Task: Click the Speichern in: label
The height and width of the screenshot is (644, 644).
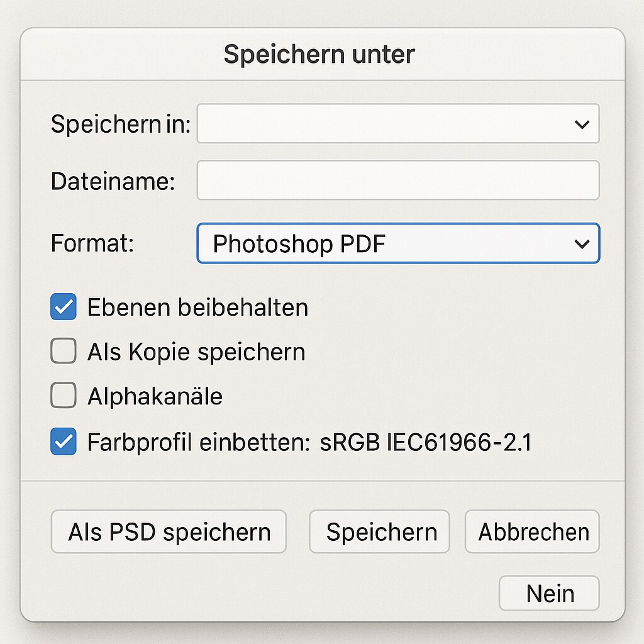Action: point(121,124)
